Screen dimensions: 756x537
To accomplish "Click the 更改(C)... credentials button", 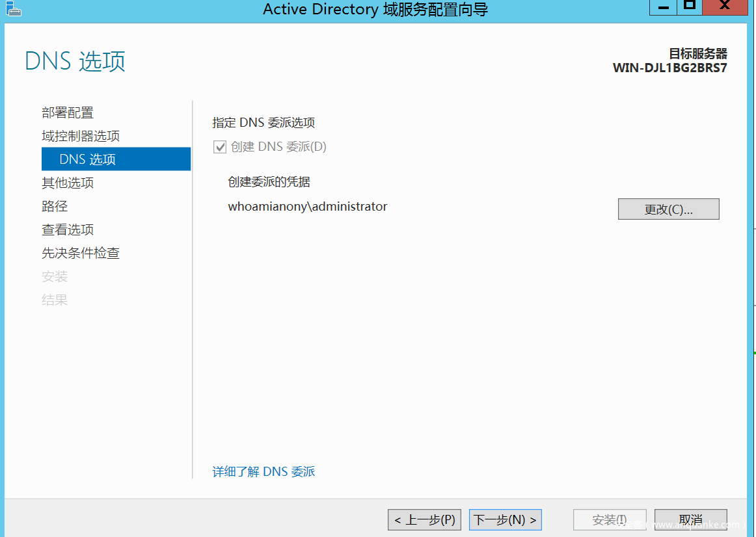I will 668,209.
